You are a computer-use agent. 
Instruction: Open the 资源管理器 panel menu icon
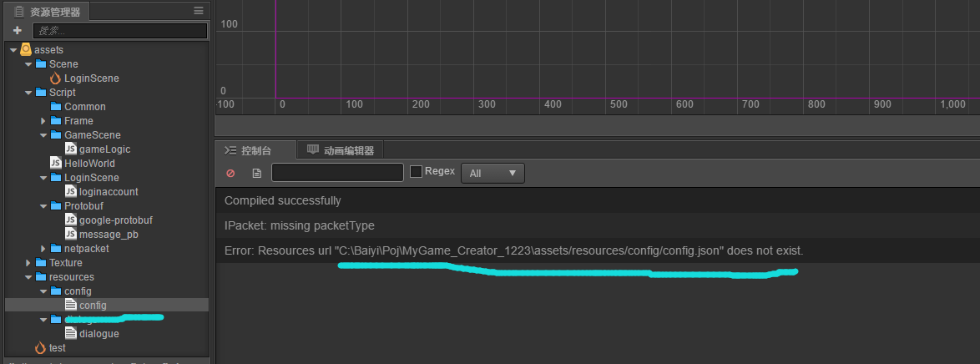tap(198, 11)
